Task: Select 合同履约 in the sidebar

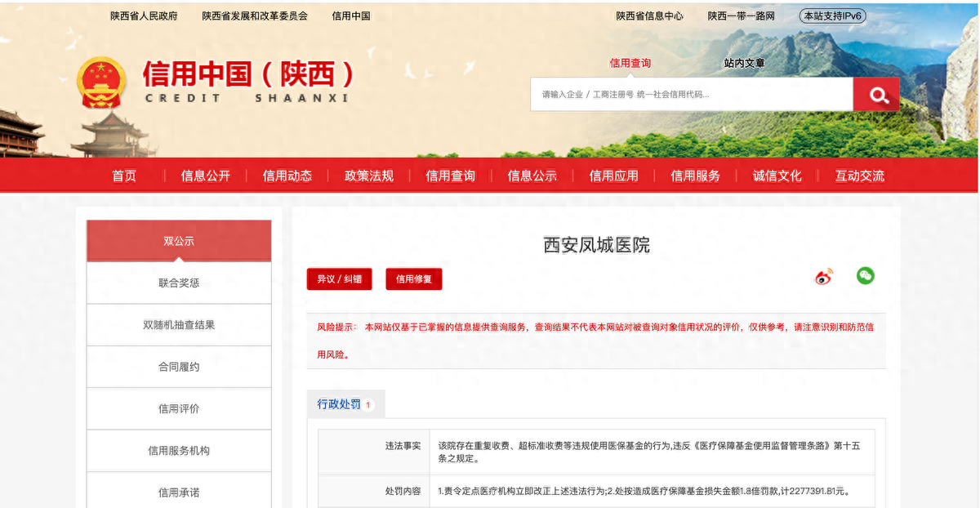Action: pos(179,367)
